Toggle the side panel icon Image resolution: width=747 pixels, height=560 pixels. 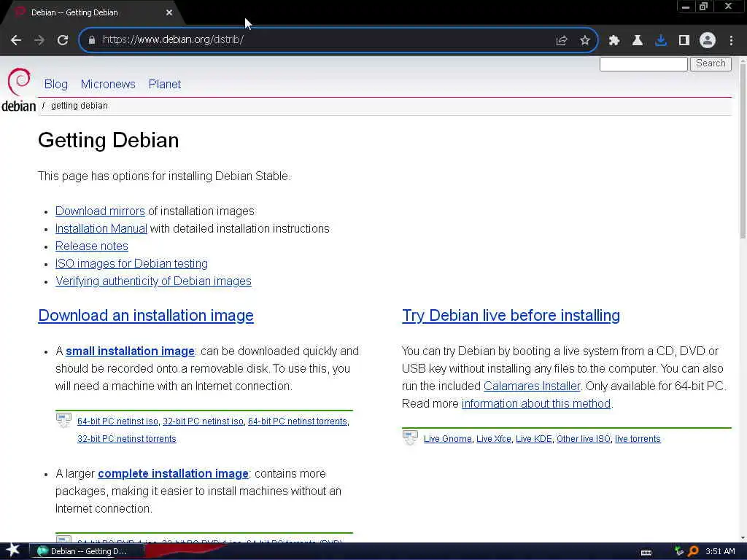coord(684,41)
